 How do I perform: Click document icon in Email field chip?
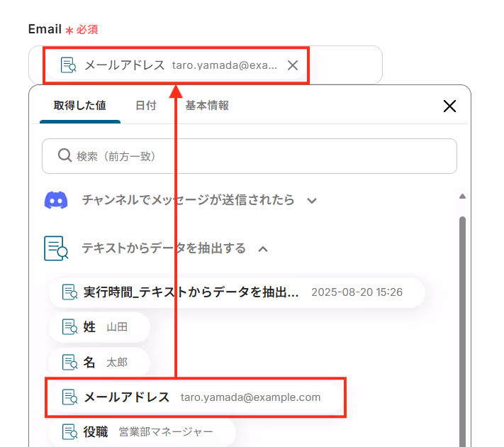pos(69,65)
